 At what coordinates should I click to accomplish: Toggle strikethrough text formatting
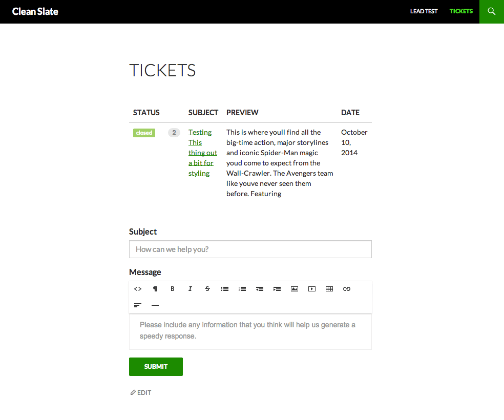pos(207,289)
